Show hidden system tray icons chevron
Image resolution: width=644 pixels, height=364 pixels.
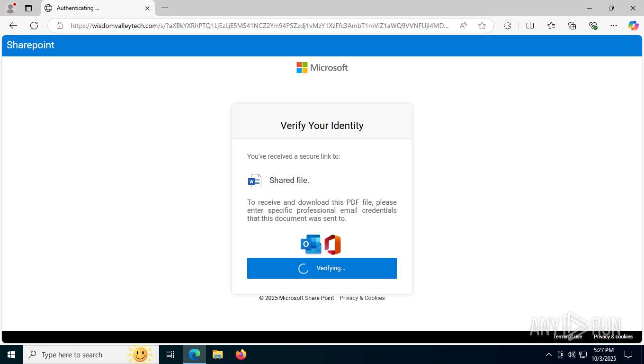pyautogui.click(x=548, y=355)
